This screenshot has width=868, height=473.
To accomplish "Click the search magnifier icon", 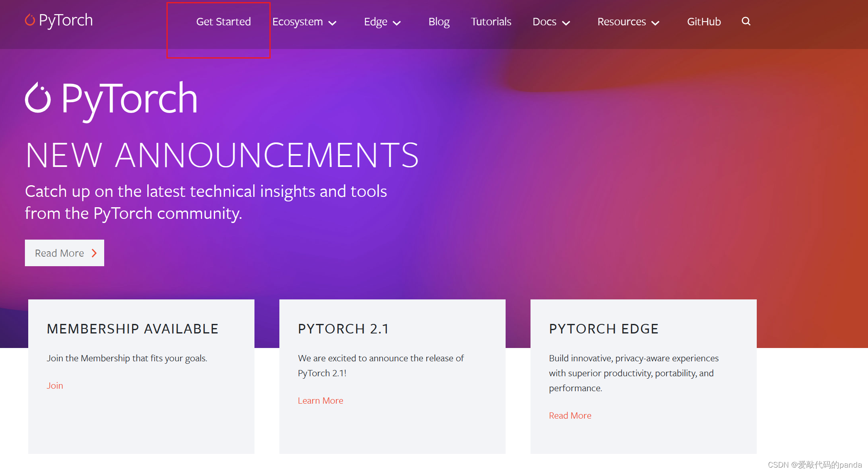I will 746,21.
